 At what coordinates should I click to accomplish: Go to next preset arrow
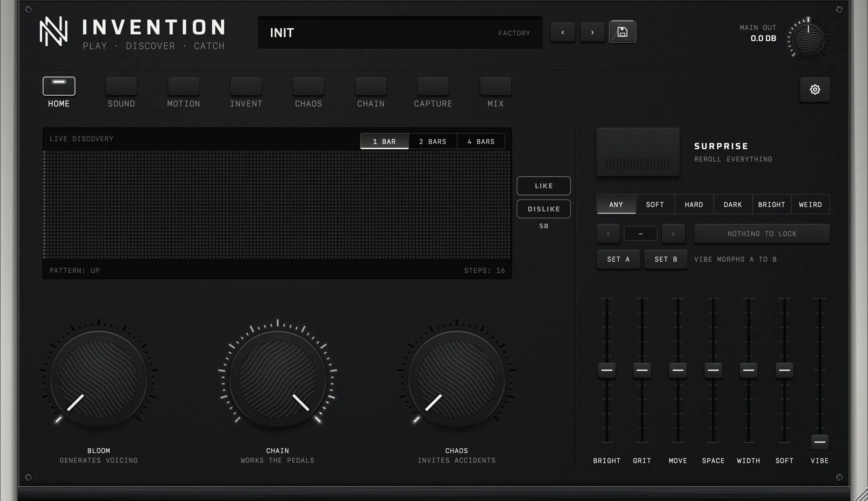pos(592,32)
